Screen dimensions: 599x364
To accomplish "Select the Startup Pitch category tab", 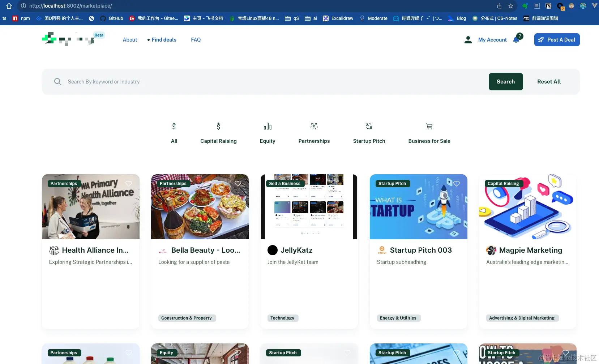I will [369, 133].
